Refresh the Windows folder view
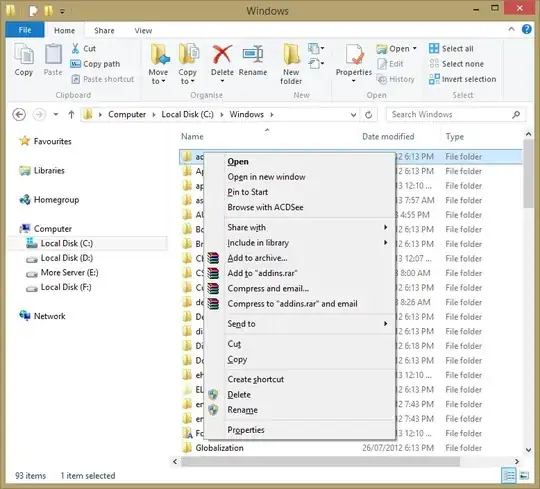The image size is (540, 489). [368, 115]
